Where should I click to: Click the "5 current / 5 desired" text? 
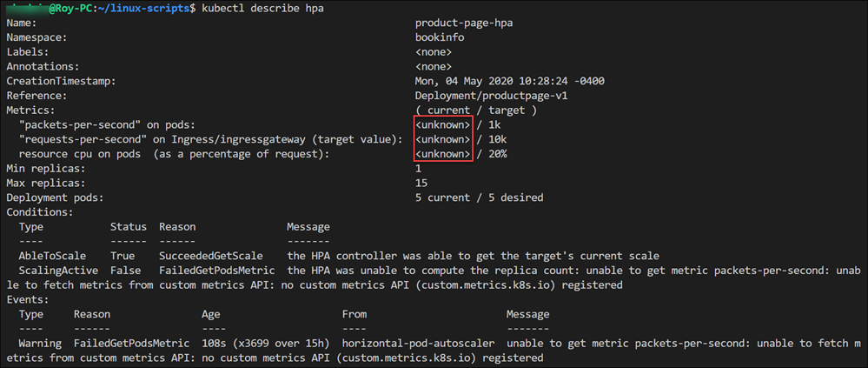coord(480,197)
